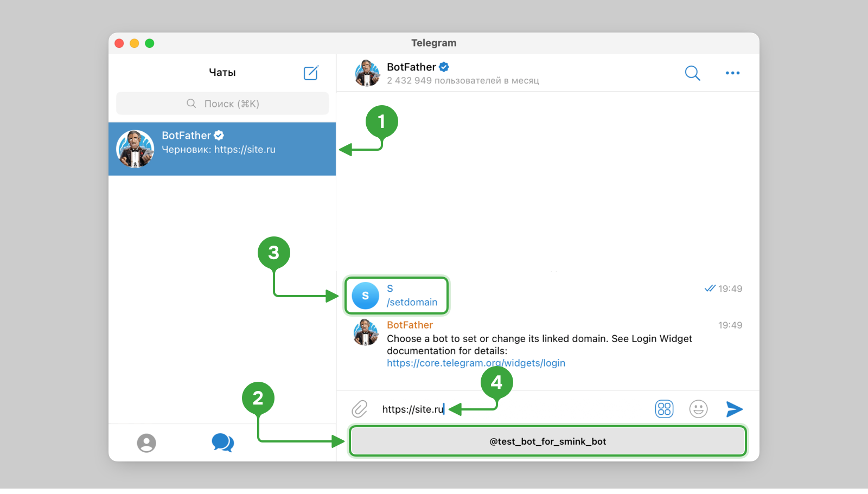Image resolution: width=868 pixels, height=494 pixels.
Task: Click the Черновик: https://site.ru draft preview
Action: 219,150
